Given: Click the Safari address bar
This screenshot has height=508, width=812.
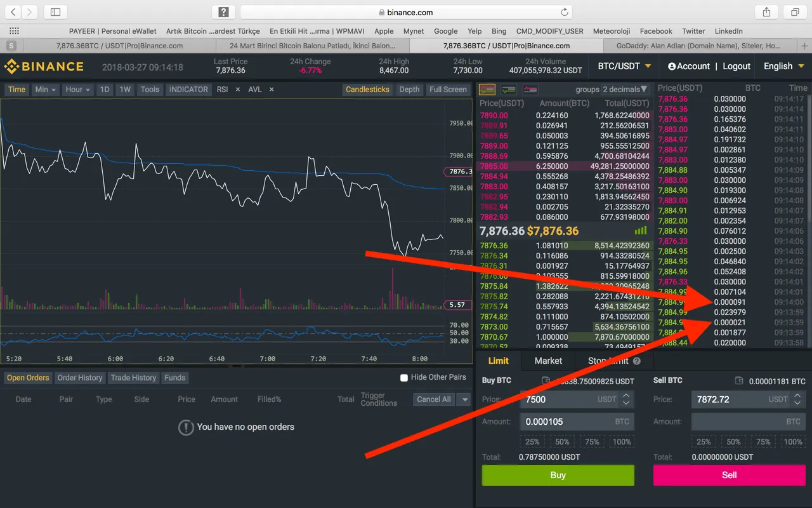Looking at the screenshot, I should click(406, 12).
